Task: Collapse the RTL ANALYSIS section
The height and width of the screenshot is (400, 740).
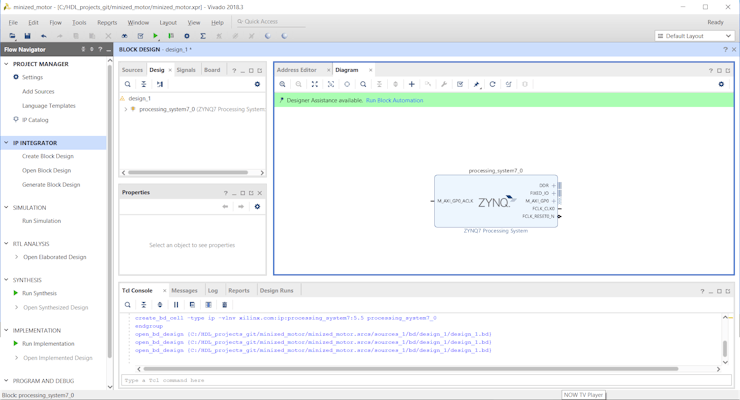Action: [6, 243]
